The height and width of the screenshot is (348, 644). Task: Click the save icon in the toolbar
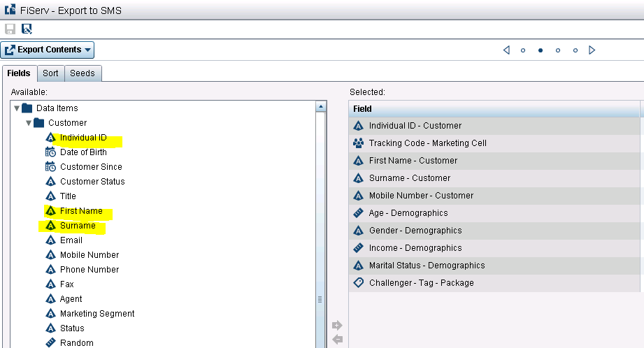(10, 29)
